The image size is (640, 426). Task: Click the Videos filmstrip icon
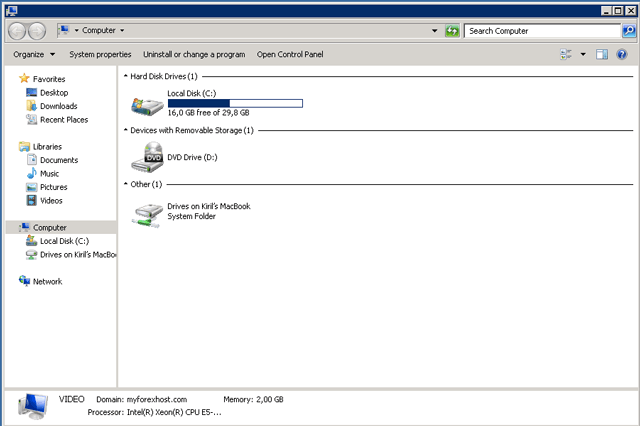(31, 200)
